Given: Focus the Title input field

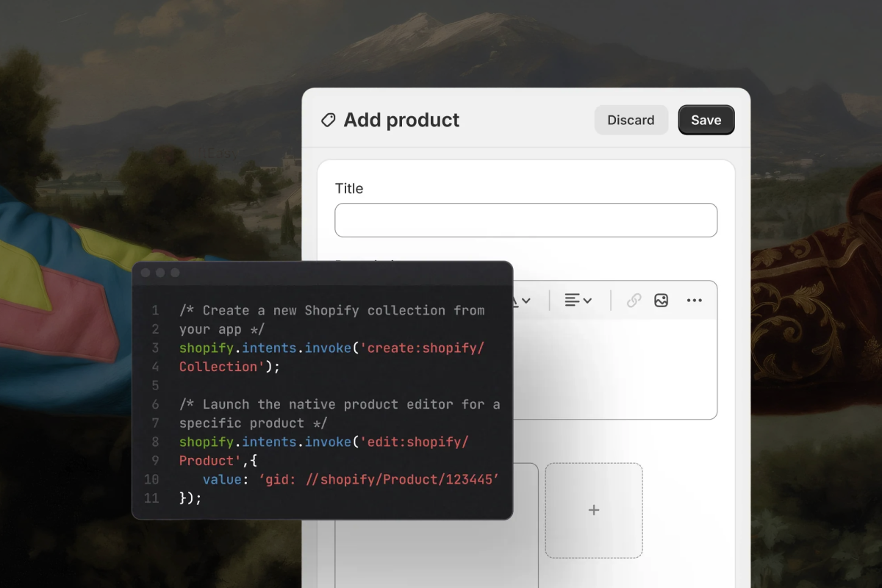Looking at the screenshot, I should pyautogui.click(x=526, y=220).
